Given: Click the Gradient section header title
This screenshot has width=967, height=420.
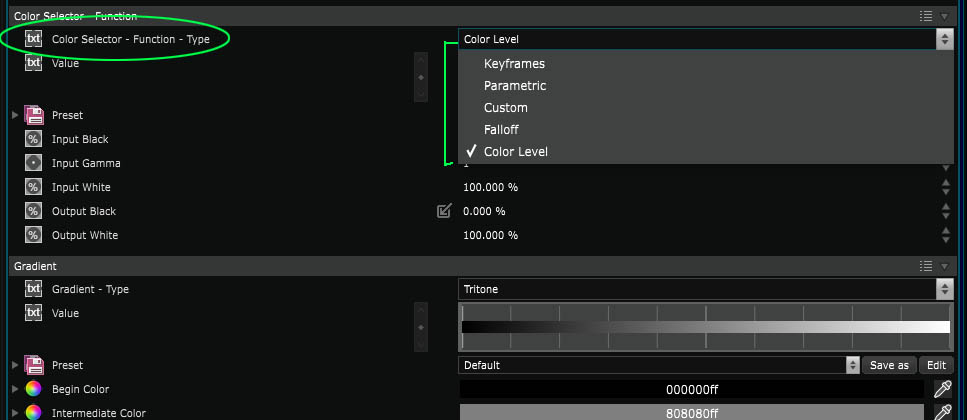Looking at the screenshot, I should tap(35, 266).
